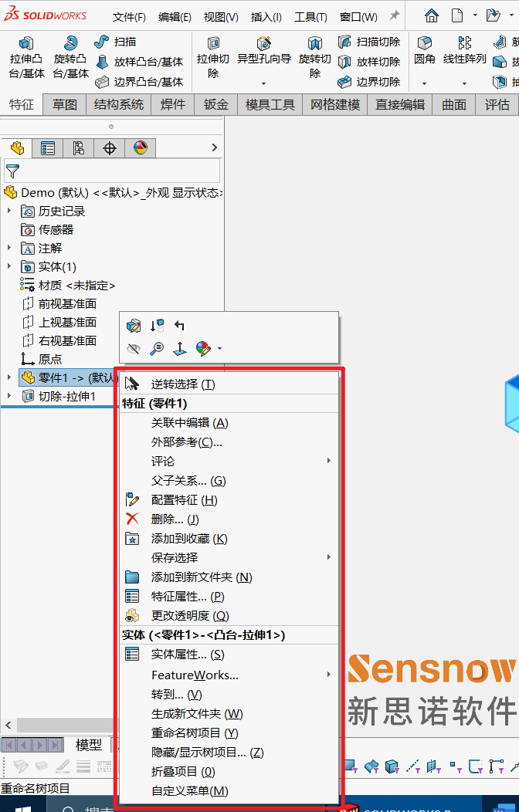Open the DimXpertManager crosshair tab
The image size is (519, 812).
pyautogui.click(x=109, y=148)
